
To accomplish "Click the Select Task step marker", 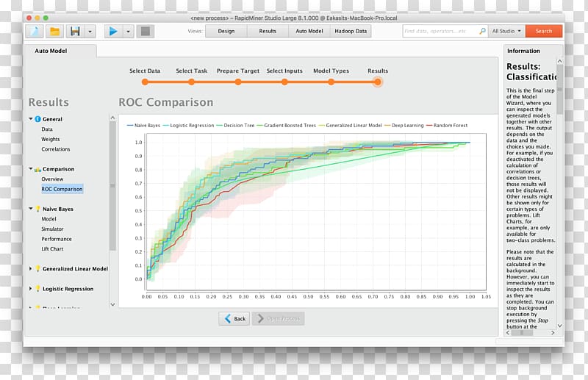I will (x=191, y=82).
